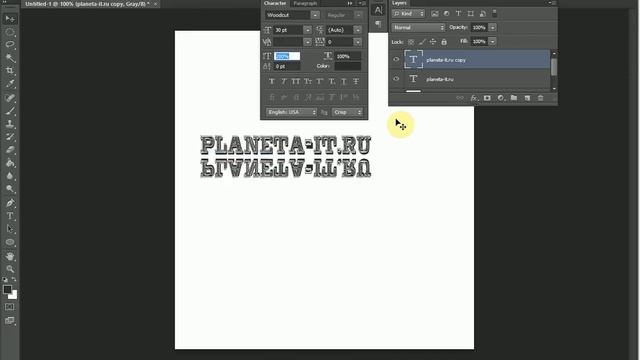Image resolution: width=640 pixels, height=360 pixels.
Task: Toggle Superscript style
Action: (320, 82)
